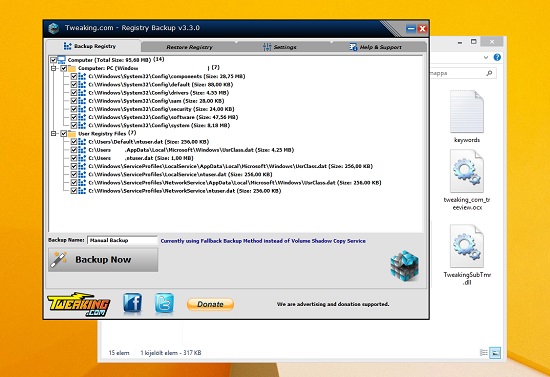The width and height of the screenshot is (550, 377).
Task: Click the Tweaking.com logo
Action: [79, 304]
